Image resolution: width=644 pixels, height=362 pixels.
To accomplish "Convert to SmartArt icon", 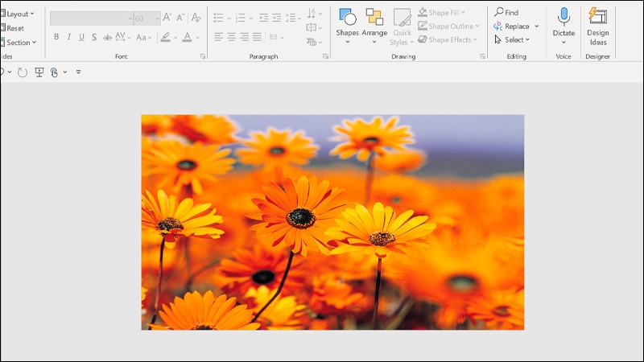I will 314,42.
